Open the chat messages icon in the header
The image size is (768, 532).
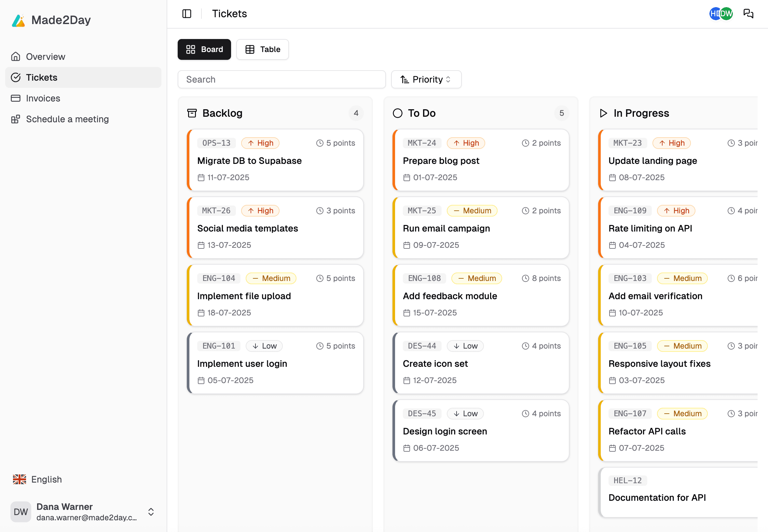click(748, 14)
